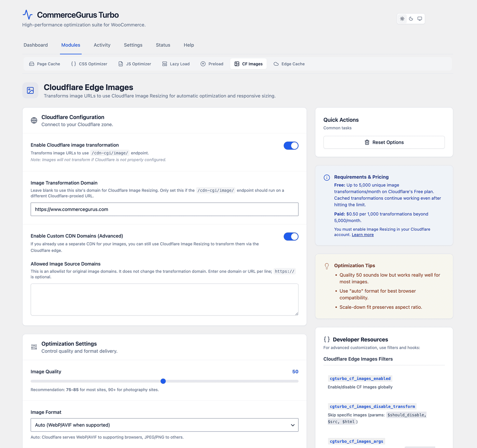477x448 pixels.
Task: Open the Lazy Load module tab
Action: tap(176, 64)
